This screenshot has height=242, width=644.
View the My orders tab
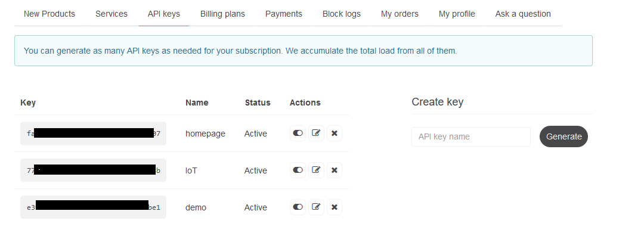click(400, 14)
